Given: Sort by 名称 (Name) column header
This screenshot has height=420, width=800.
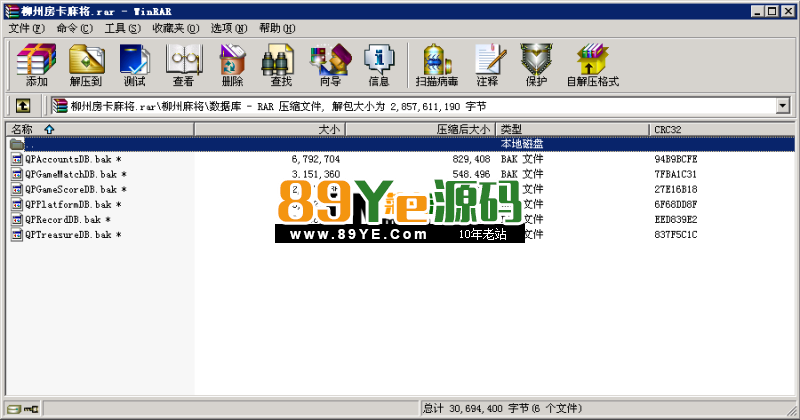Looking at the screenshot, I should pyautogui.click(x=100, y=129).
